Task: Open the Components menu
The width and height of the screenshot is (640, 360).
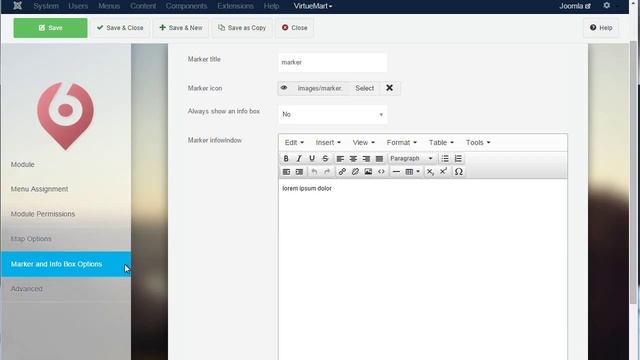Action: click(186, 6)
